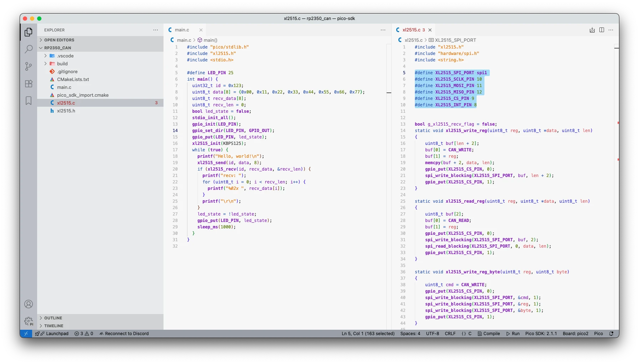Open the Extensions view

coord(29,84)
